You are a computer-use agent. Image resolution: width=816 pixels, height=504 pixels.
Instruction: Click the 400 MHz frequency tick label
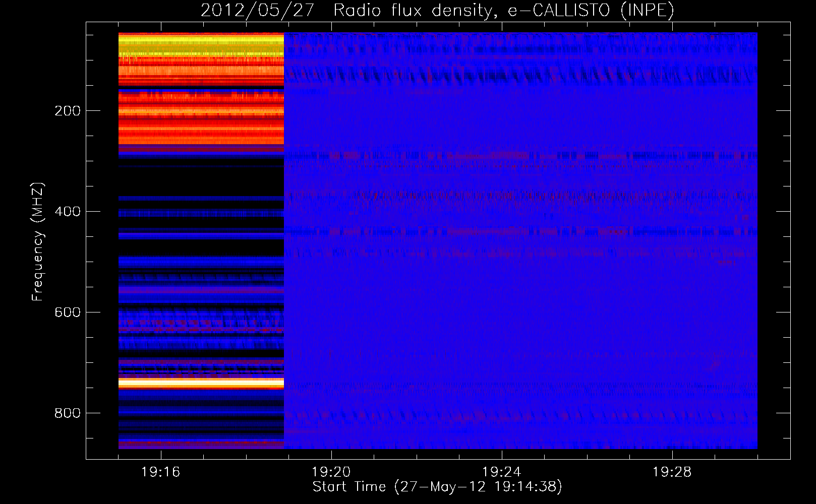(68, 212)
